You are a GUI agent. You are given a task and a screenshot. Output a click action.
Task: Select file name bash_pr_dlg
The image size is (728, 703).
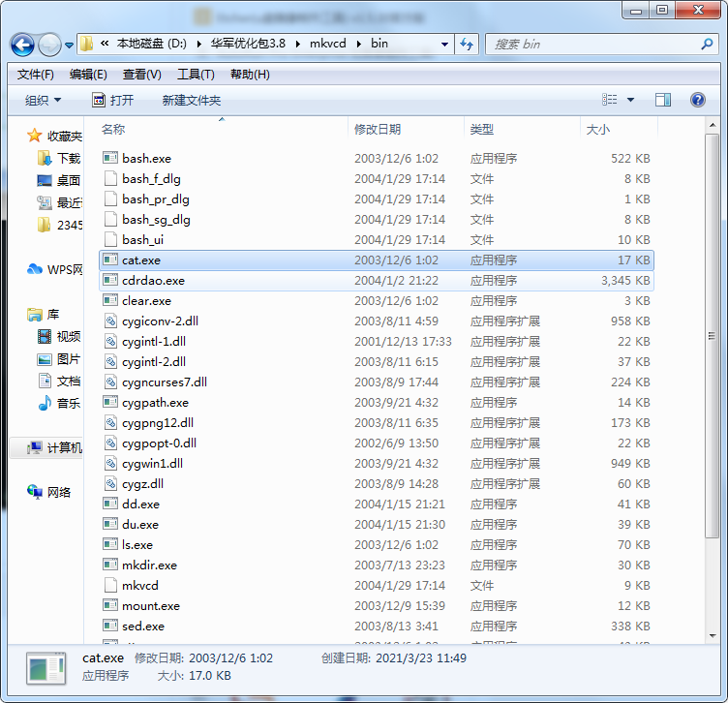[x=156, y=199]
